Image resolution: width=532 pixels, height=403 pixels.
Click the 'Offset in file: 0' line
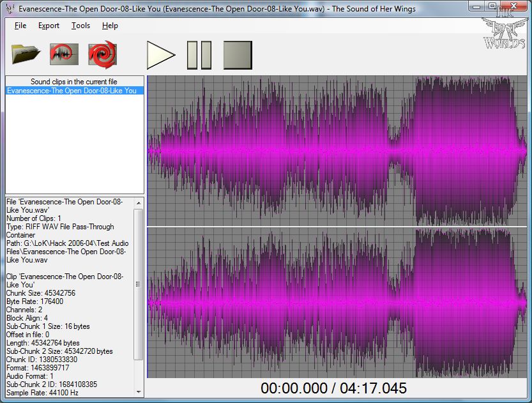point(27,335)
